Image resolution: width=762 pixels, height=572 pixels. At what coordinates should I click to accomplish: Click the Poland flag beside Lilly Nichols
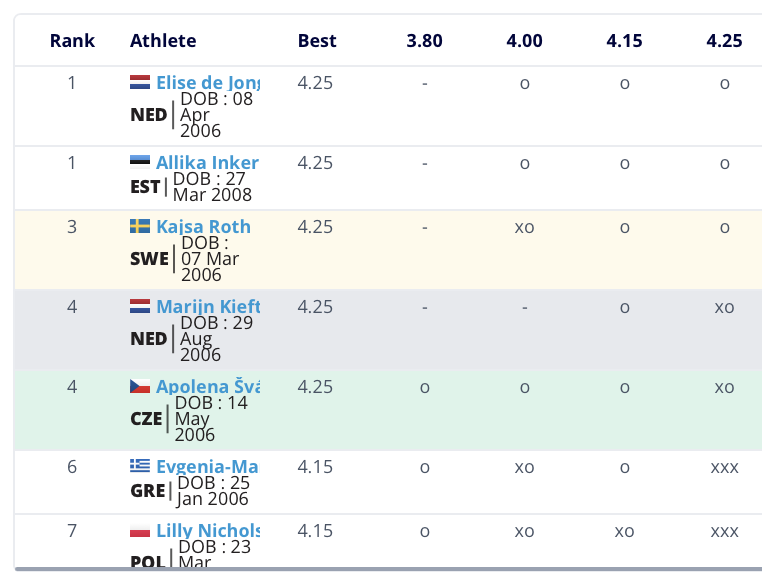click(140, 531)
